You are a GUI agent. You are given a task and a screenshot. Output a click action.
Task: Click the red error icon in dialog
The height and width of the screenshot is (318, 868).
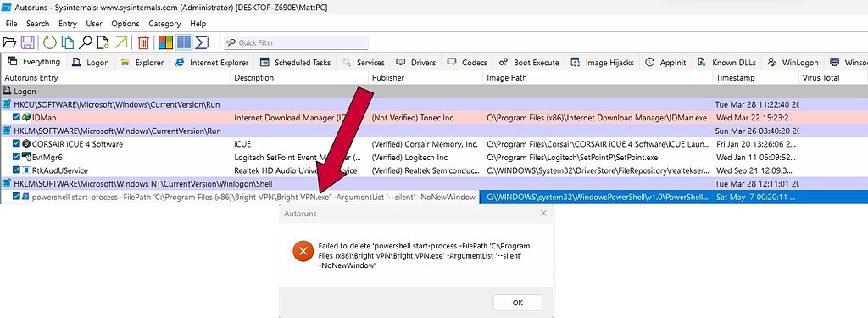tap(303, 252)
